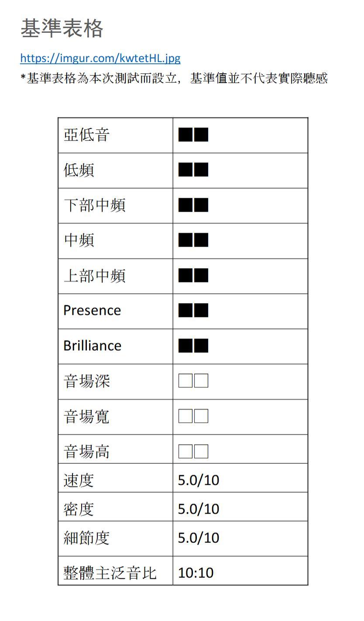Select the 下部中頻 label cell
Viewport: 364px width, 621px height.
(94, 205)
